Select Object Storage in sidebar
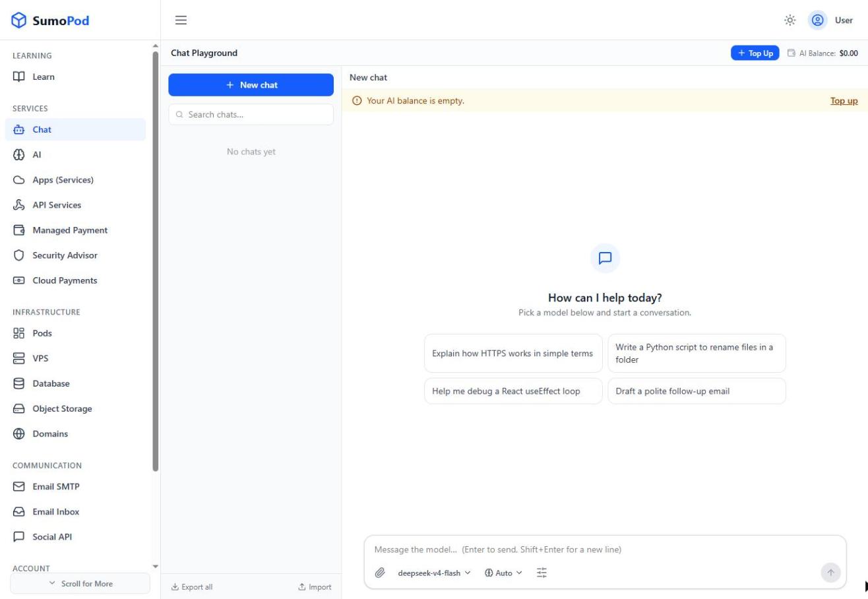868x599 pixels. coord(75,408)
